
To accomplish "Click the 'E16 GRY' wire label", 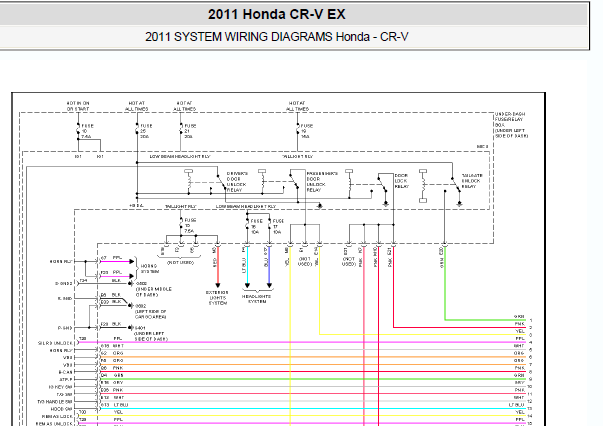I will click(x=112, y=383).
